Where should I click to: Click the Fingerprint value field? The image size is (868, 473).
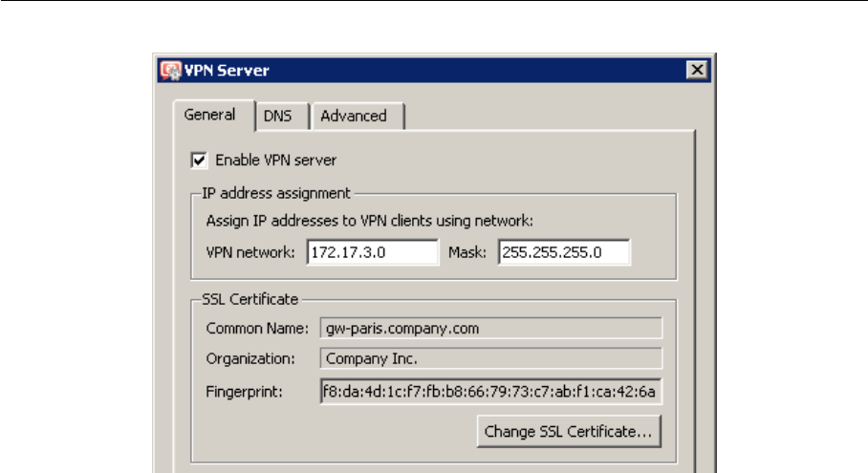pyautogui.click(x=490, y=392)
